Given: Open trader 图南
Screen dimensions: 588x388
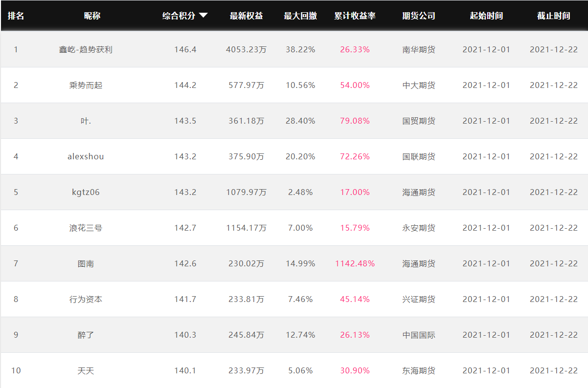Looking at the screenshot, I should 86,263.
